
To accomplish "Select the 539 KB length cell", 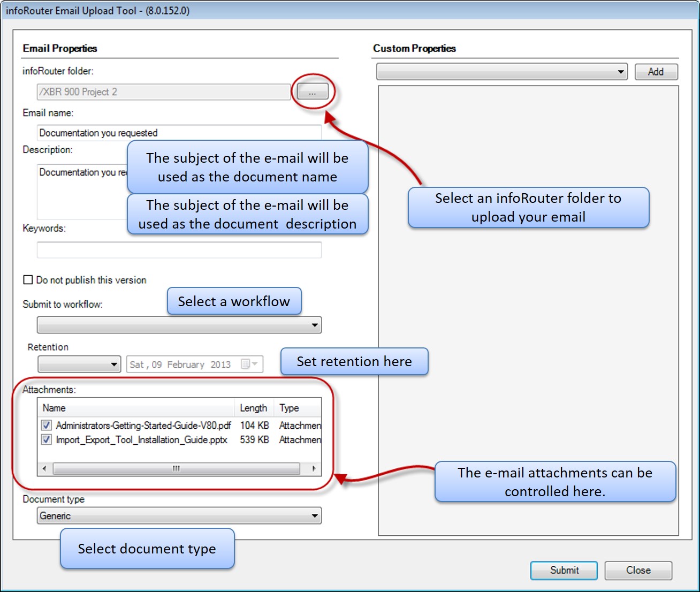I will pos(255,440).
